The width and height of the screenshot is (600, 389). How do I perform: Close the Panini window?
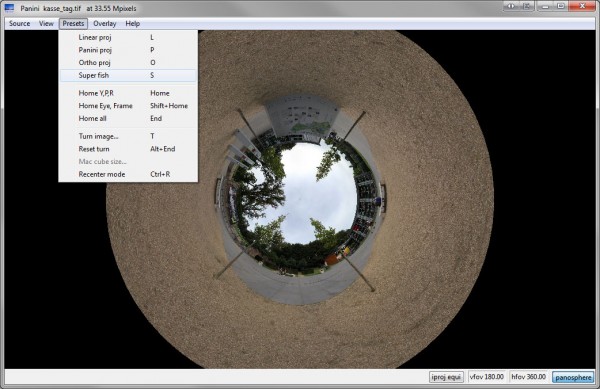point(582,6)
